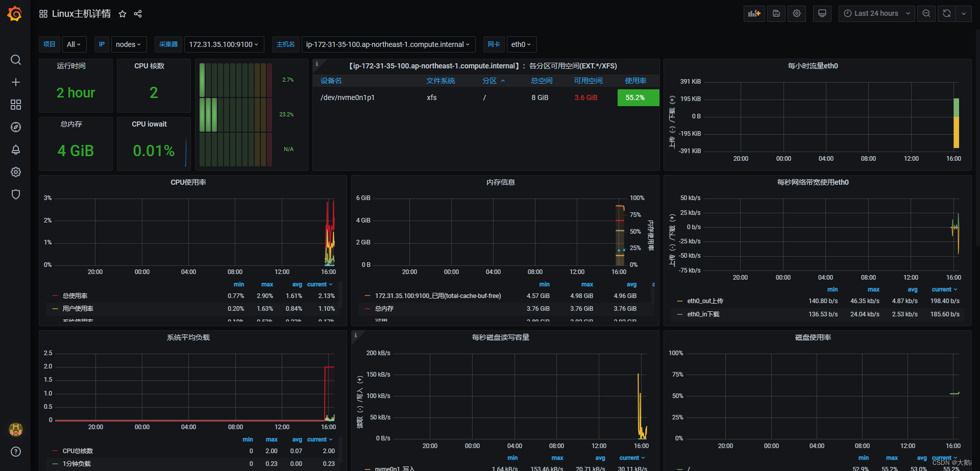Refresh the dashboard
Screen dimensions: 980x471
coord(947,14)
